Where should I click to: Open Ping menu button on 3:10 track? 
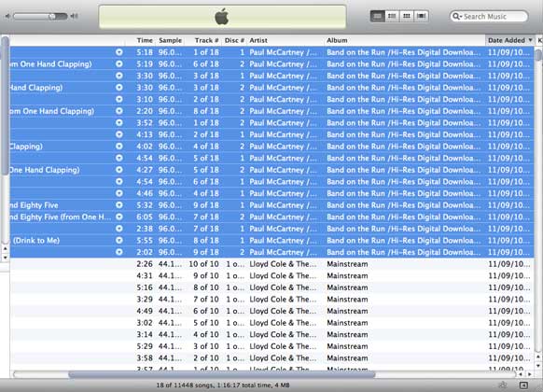[x=119, y=99]
